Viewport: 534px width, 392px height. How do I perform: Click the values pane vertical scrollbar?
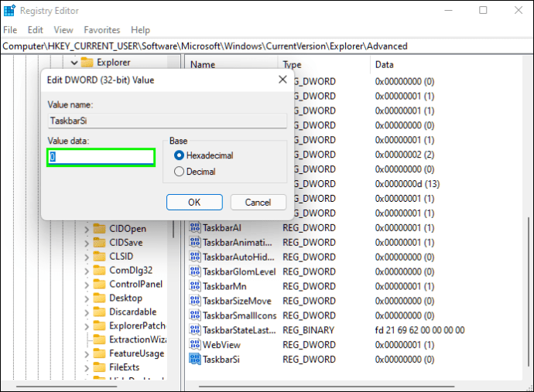tap(529, 291)
